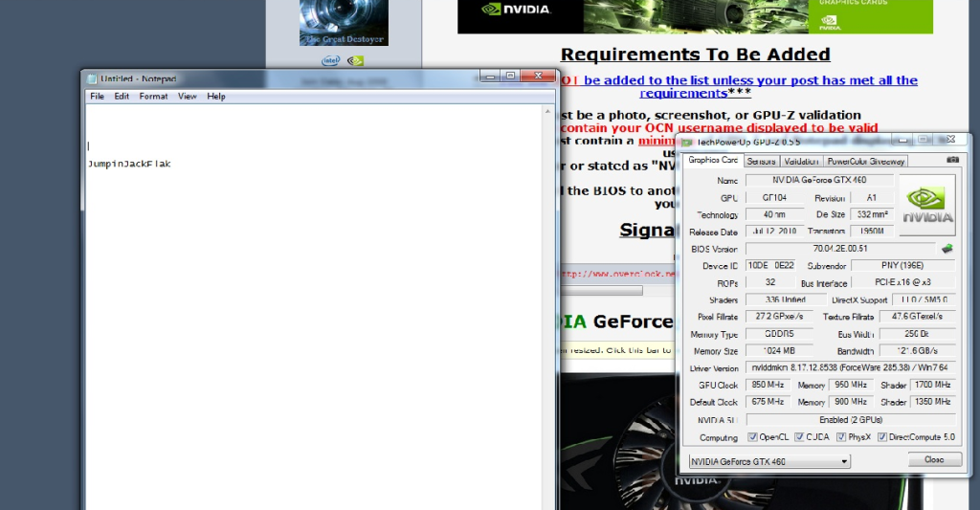Click the JumpinJackFlak text line in Notepad

(x=129, y=164)
